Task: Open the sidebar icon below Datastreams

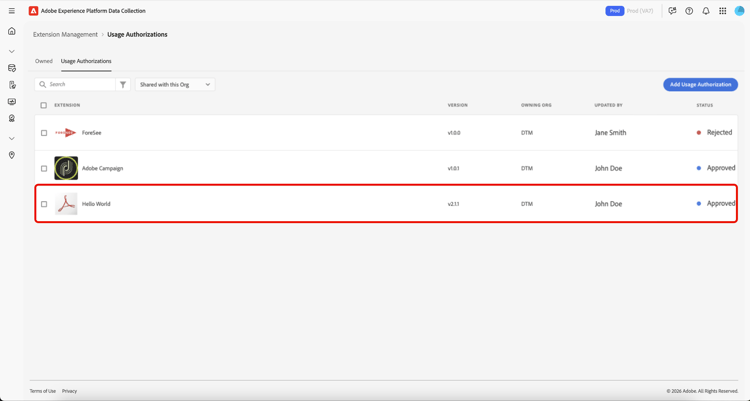Action: coord(12,85)
